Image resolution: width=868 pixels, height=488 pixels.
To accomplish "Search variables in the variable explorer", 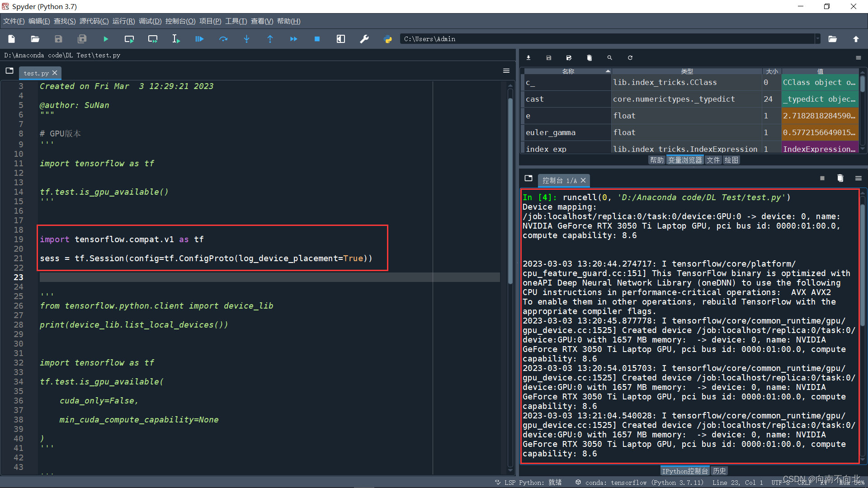I will pyautogui.click(x=610, y=58).
